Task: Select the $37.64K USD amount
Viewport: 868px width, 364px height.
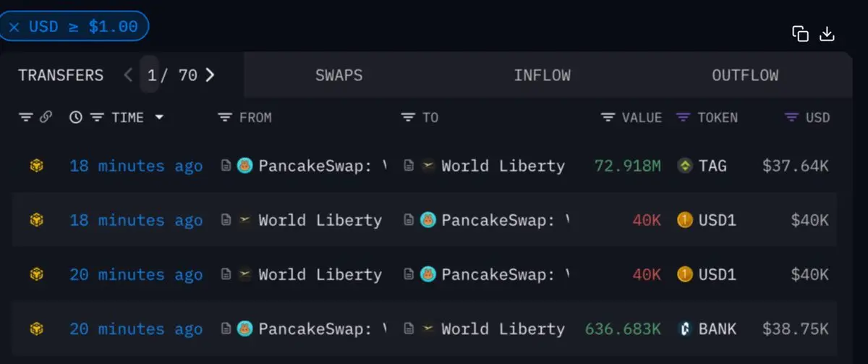Action: click(796, 166)
